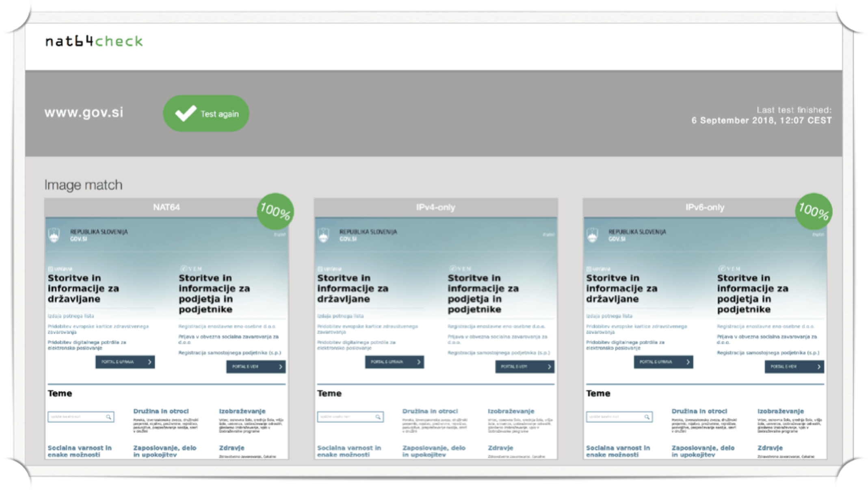Viewport: 868px width, 491px height.
Task: Click the nat64check logo
Action: [94, 41]
